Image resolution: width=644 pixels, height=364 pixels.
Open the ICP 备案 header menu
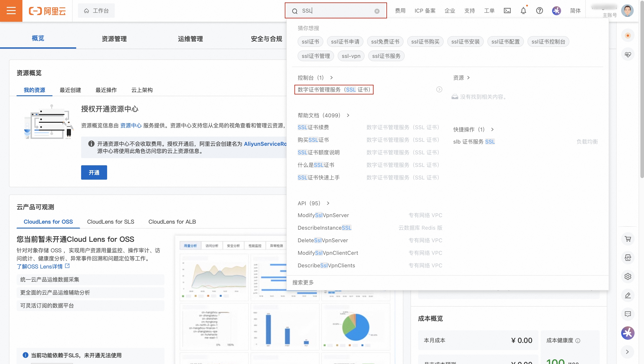point(425,11)
